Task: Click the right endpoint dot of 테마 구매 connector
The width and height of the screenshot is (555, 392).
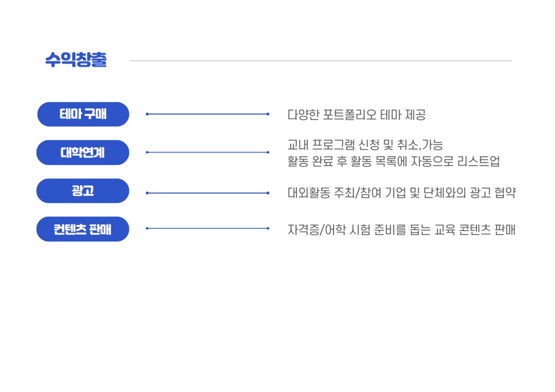Action: [x=268, y=114]
